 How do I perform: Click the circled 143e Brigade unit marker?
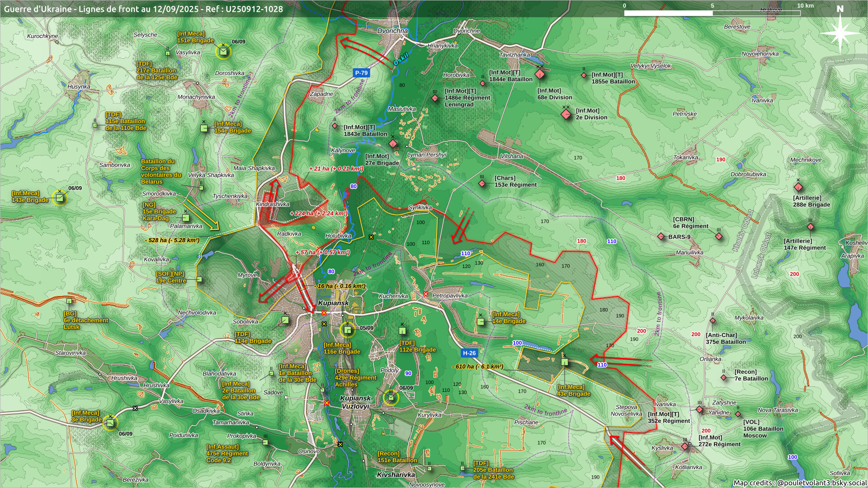(59, 198)
